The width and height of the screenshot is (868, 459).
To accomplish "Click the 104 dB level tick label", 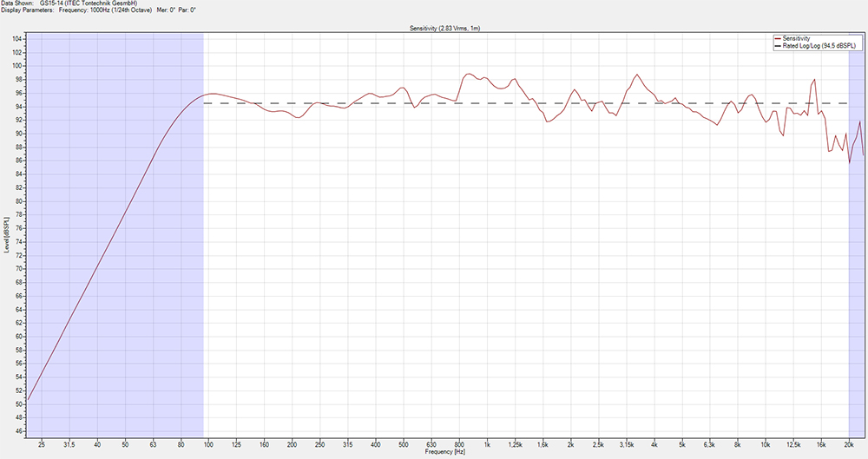I will (17, 39).
